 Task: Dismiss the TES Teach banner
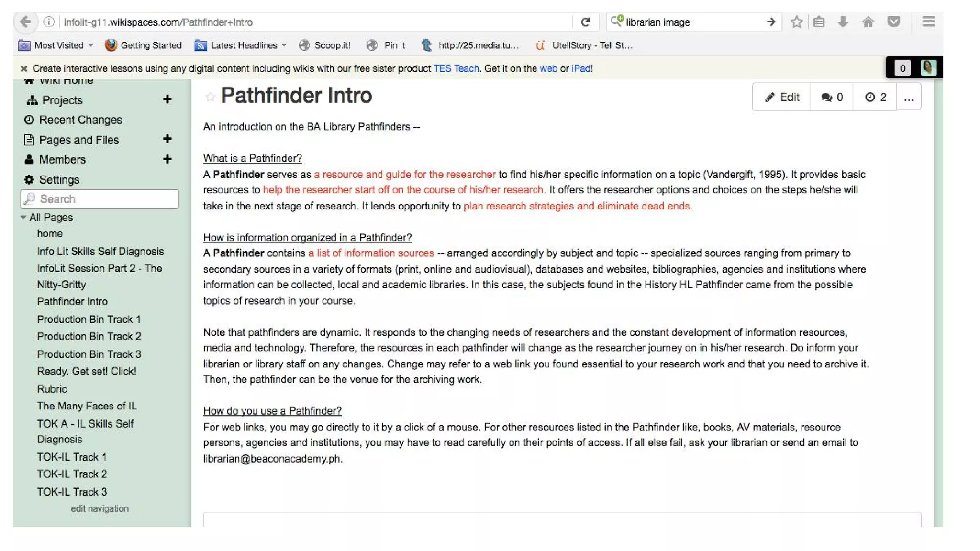24,69
